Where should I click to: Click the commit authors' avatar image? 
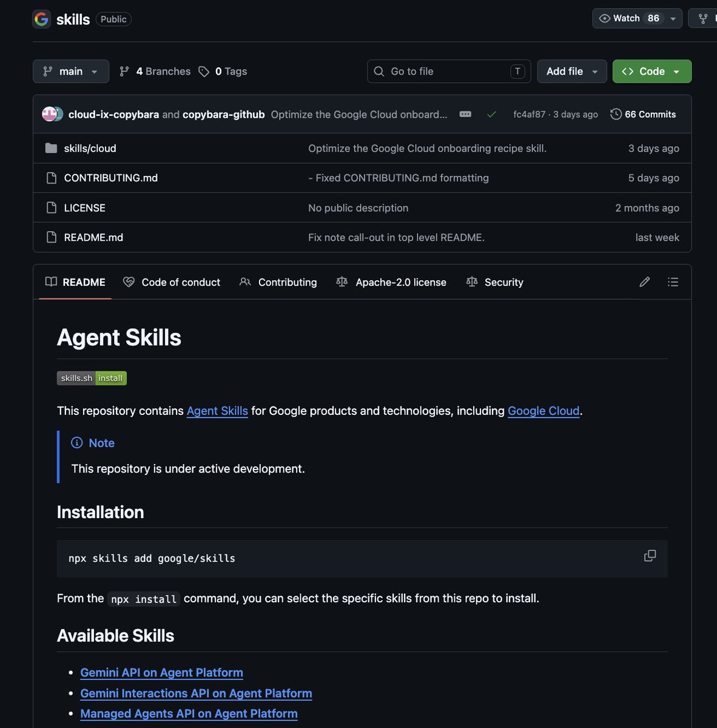tap(52, 114)
